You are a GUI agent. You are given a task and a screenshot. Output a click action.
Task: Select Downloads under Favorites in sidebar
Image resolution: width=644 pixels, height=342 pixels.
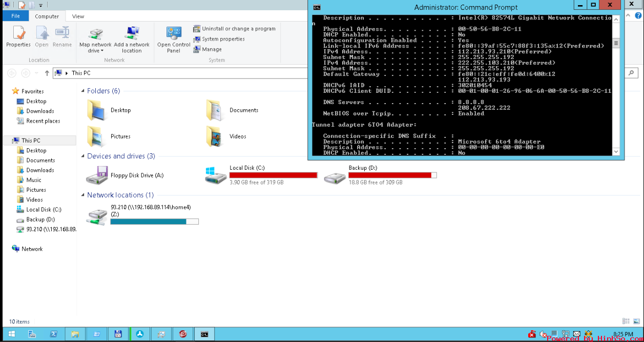pyautogui.click(x=40, y=111)
